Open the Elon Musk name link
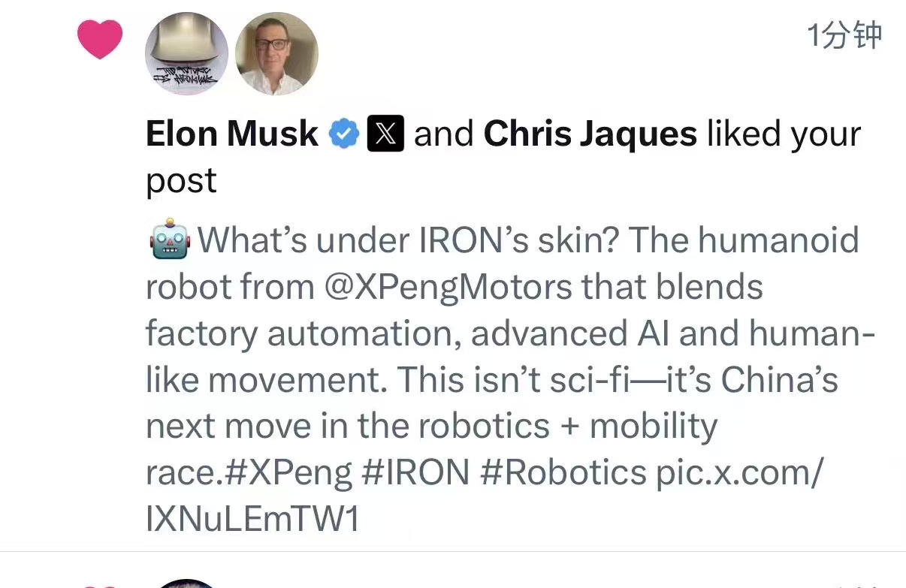 (232, 134)
